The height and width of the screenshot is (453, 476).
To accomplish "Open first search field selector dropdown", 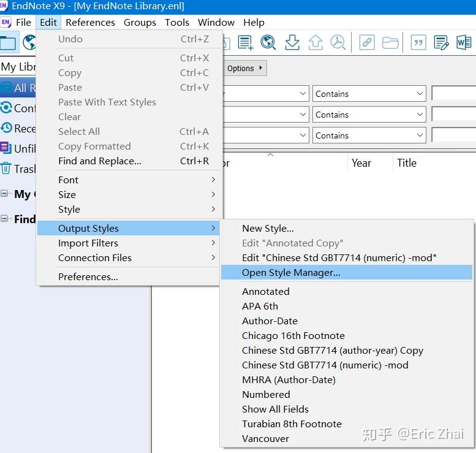I will 266,94.
